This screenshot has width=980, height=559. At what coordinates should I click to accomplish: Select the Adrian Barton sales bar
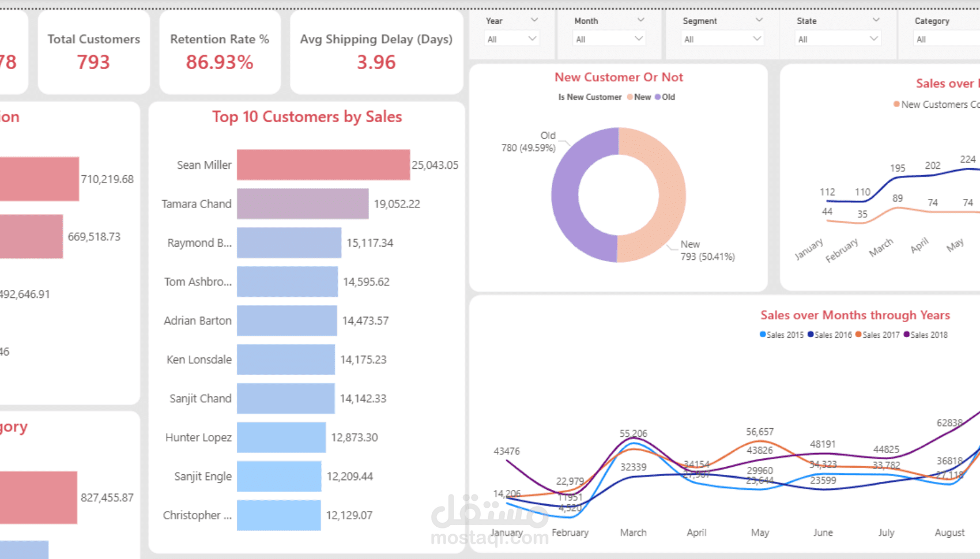tap(287, 320)
